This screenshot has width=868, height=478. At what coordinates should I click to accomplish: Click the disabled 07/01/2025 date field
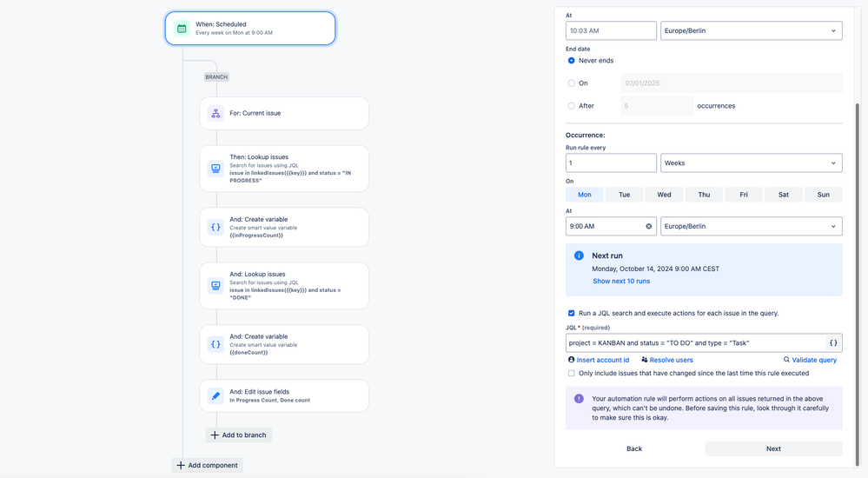coord(732,83)
